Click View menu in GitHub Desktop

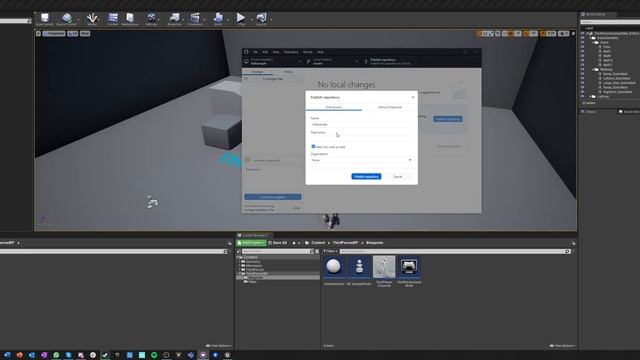tap(276, 52)
